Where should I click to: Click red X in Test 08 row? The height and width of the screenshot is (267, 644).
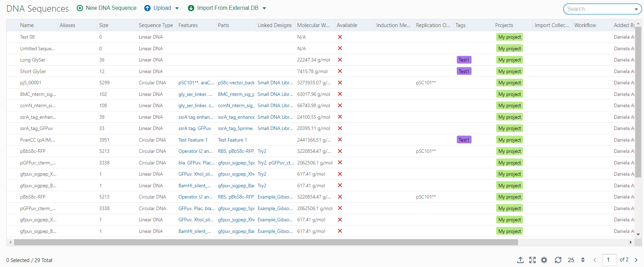point(340,37)
